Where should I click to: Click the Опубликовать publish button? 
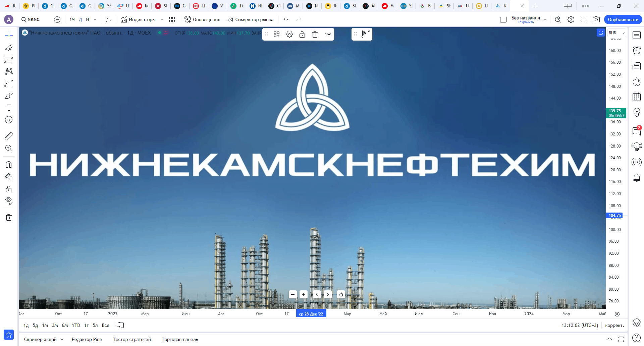pos(623,19)
